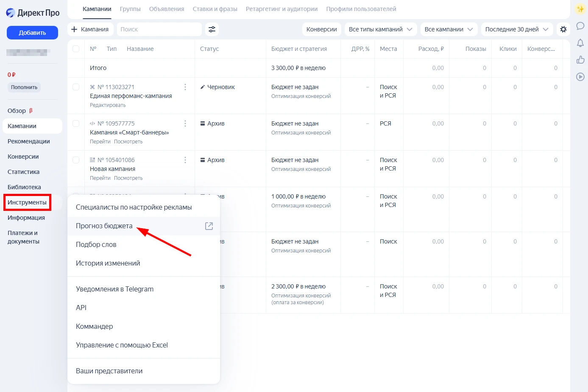Open the Все кампании filter dropdown
The width and height of the screenshot is (588, 392).
[x=449, y=29]
